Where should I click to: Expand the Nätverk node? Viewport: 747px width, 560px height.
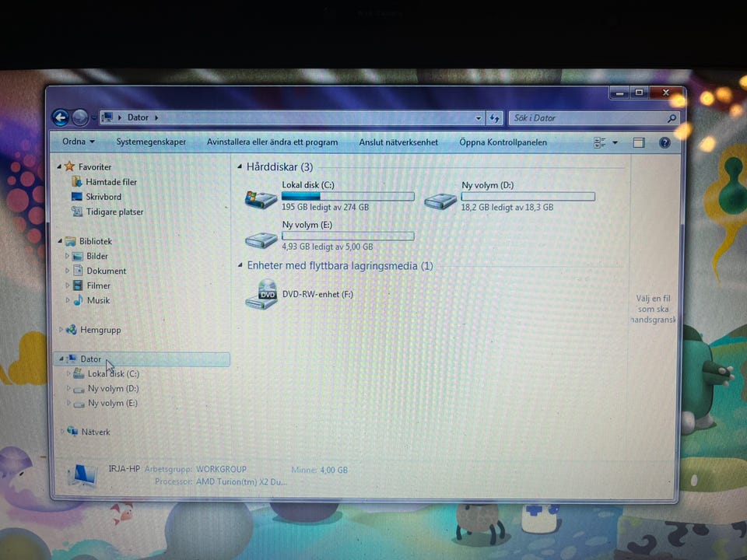click(x=62, y=432)
